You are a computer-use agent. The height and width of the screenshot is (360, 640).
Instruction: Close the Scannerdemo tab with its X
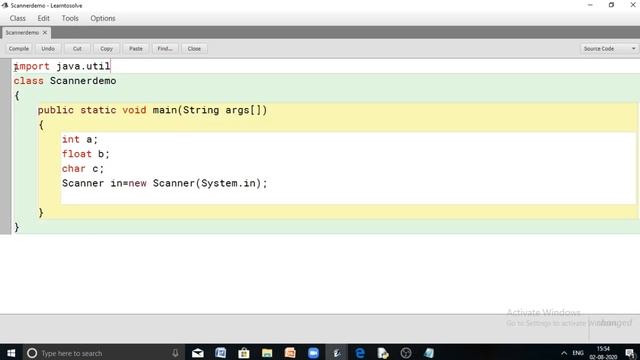(x=45, y=33)
